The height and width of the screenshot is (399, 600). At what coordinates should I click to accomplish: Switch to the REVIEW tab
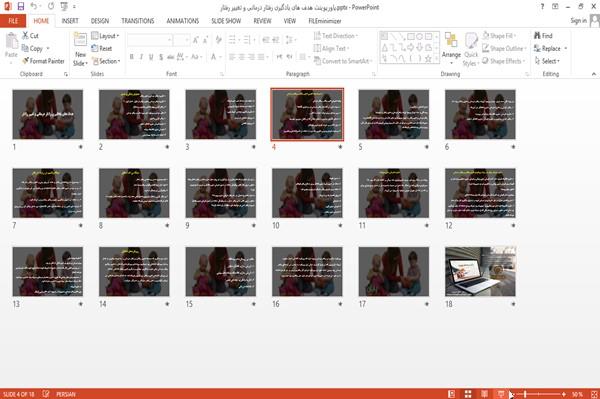262,21
